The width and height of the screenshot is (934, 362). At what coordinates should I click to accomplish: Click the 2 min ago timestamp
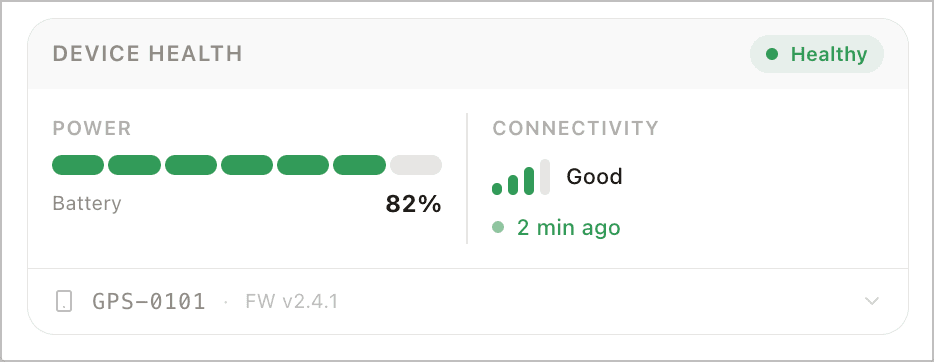tap(568, 227)
